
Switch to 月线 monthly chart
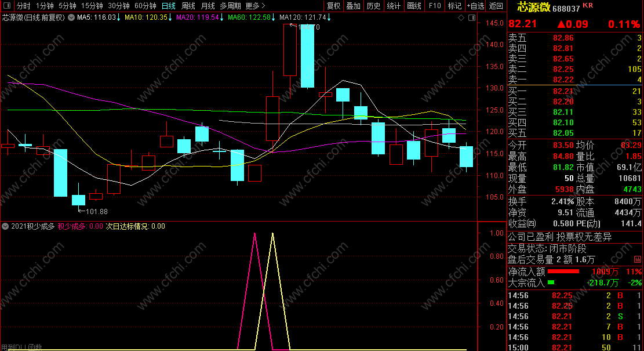[208, 6]
